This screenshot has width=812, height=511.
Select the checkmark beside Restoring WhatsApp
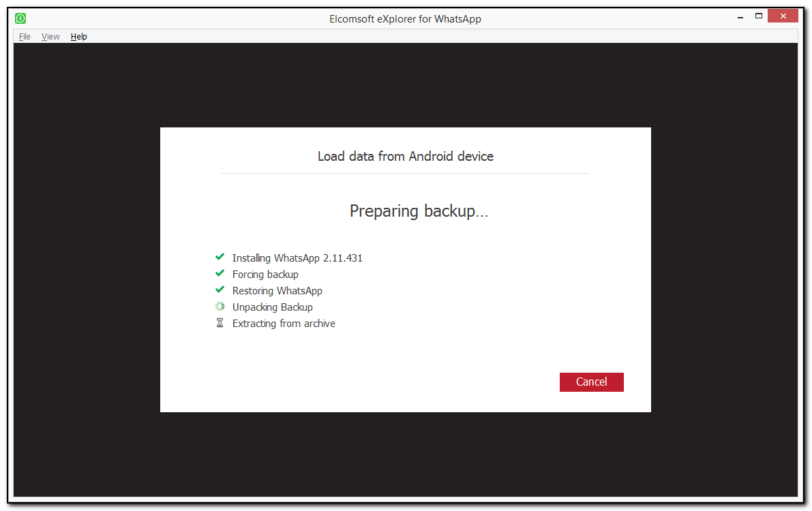point(220,290)
